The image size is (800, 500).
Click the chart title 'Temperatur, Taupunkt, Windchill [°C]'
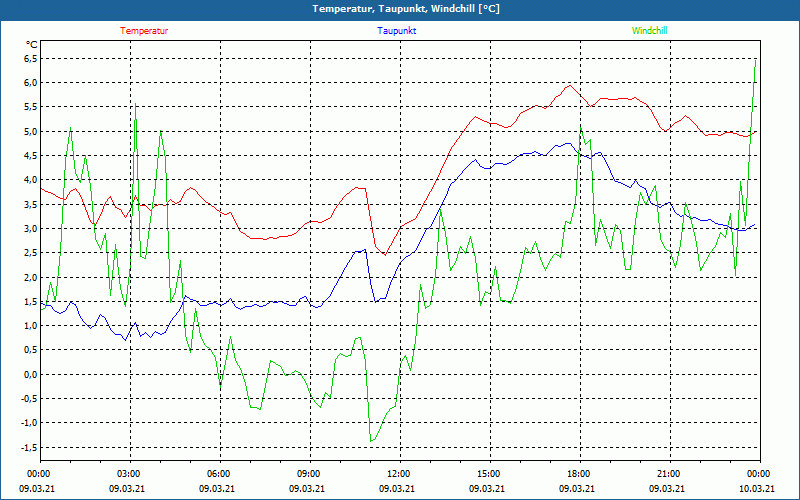tap(406, 9)
